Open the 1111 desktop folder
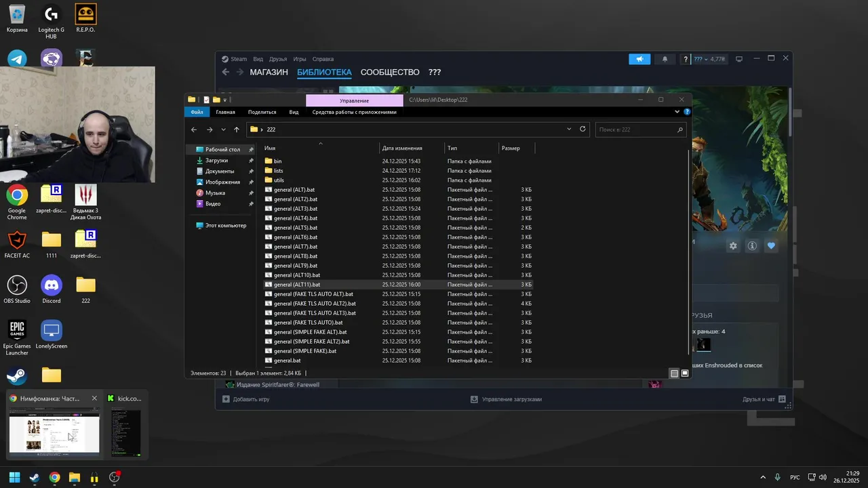 coord(52,245)
